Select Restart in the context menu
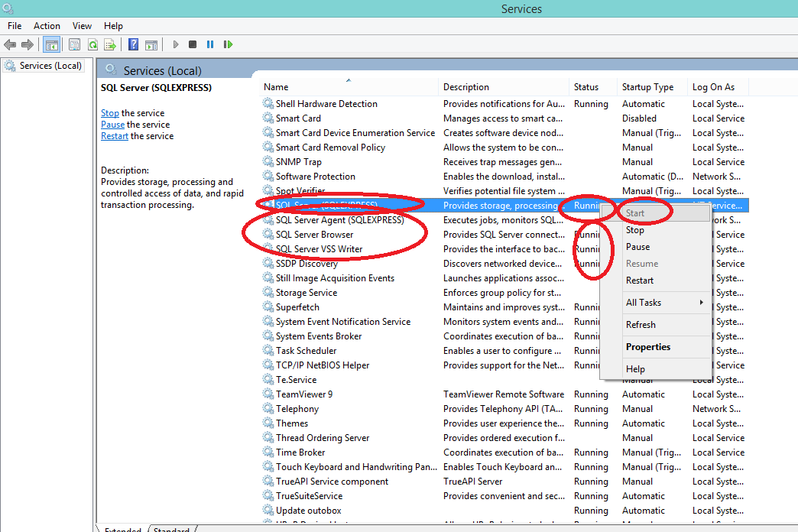 coord(640,281)
